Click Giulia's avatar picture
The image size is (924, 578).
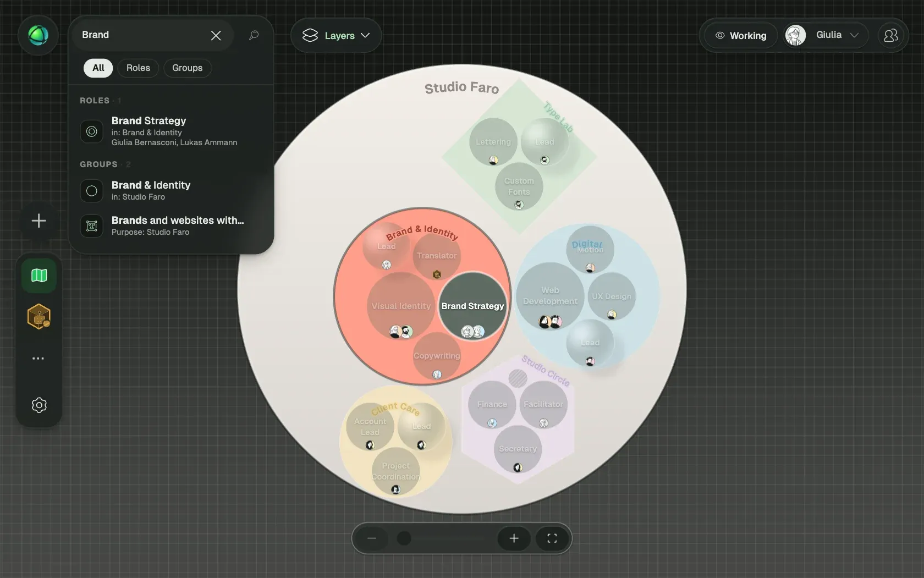point(795,35)
